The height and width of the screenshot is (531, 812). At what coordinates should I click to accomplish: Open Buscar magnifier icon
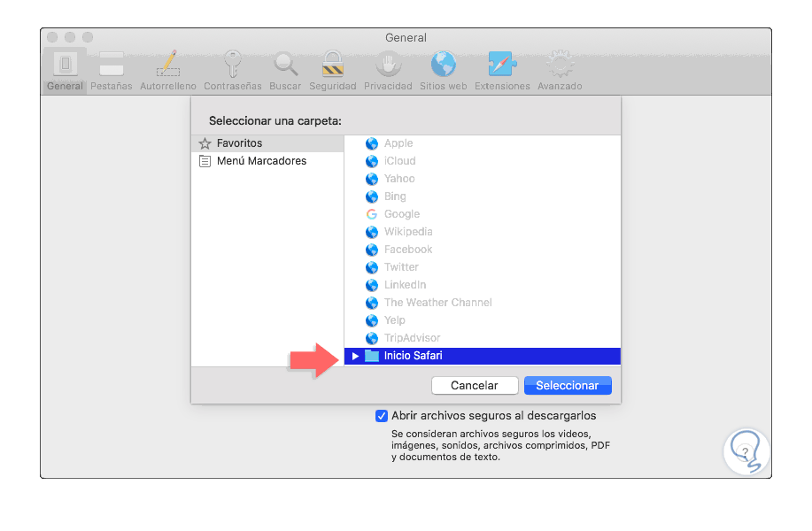coord(285,65)
